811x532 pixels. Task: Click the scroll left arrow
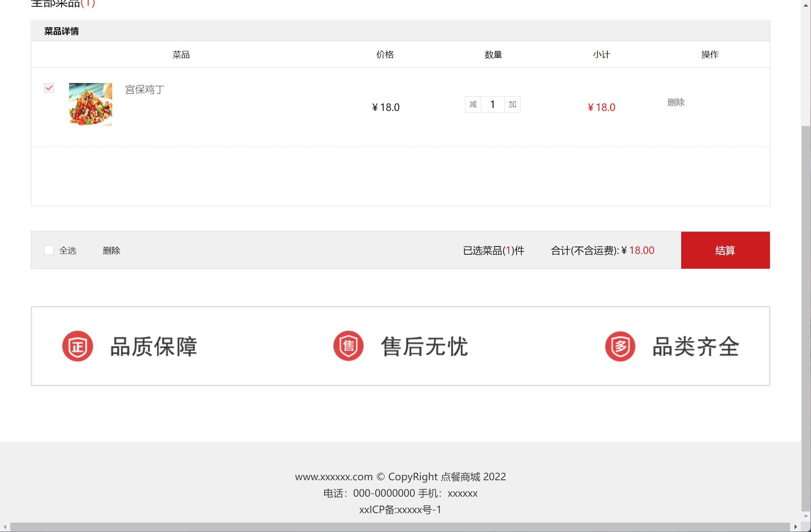pos(5,527)
